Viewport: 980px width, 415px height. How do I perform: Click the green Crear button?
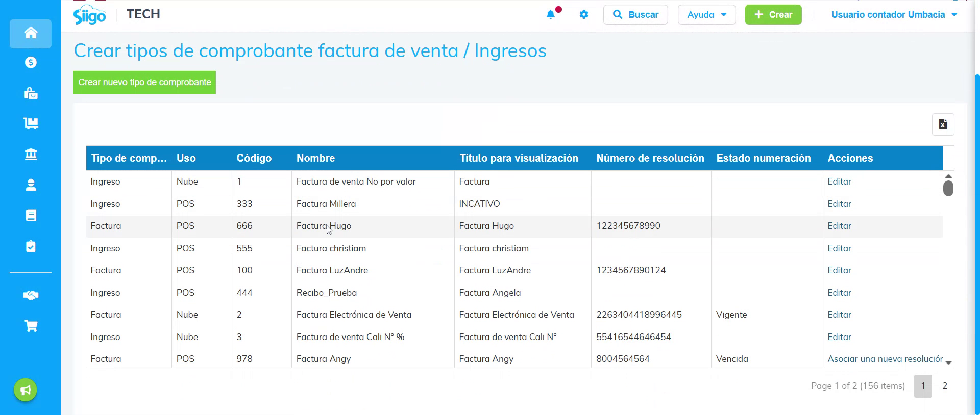click(773, 15)
